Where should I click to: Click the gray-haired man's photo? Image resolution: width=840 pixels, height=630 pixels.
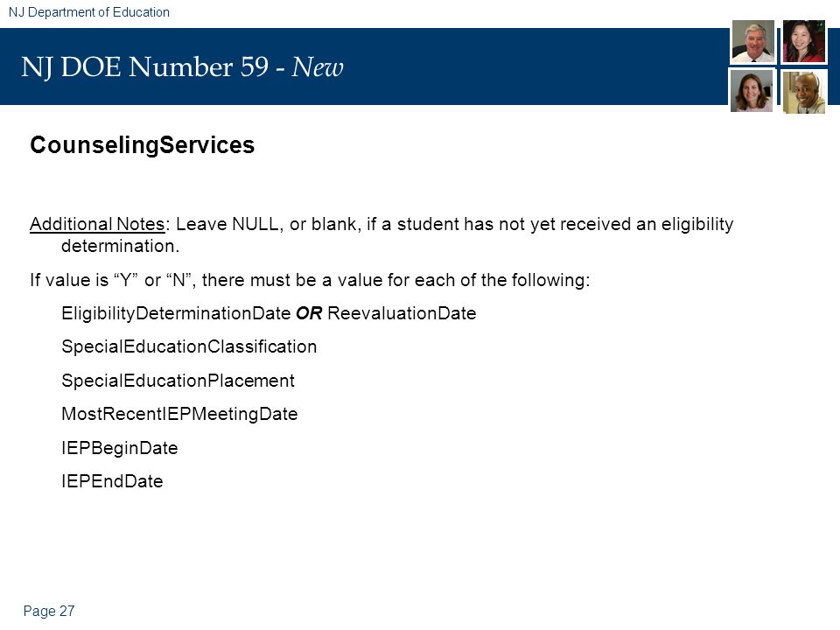(752, 42)
